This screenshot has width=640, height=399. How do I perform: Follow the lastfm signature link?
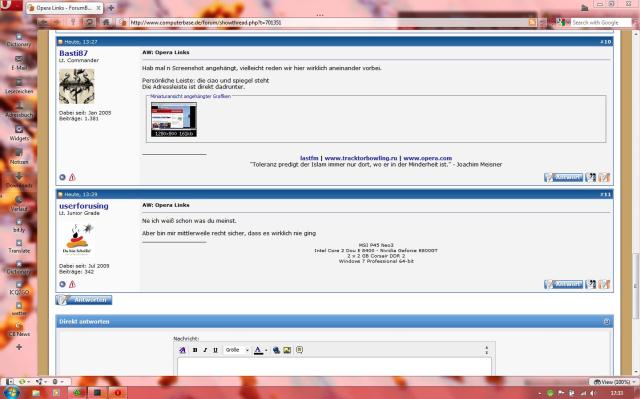pos(309,158)
